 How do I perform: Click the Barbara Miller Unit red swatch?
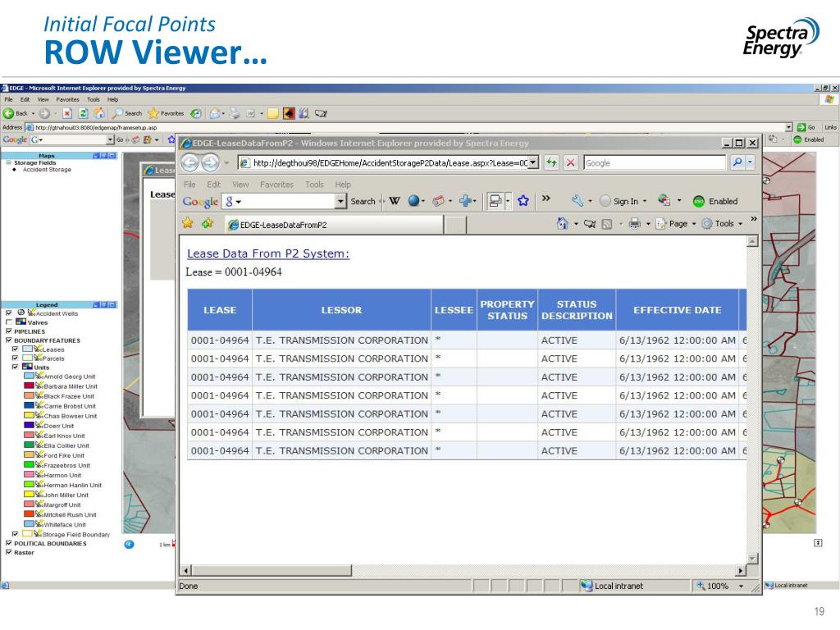tap(29, 386)
